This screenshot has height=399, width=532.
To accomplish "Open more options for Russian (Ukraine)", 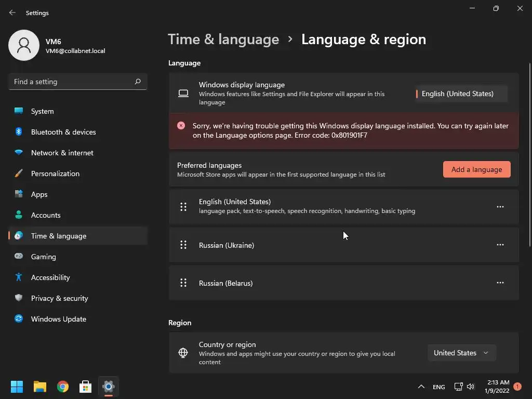I will click(500, 245).
